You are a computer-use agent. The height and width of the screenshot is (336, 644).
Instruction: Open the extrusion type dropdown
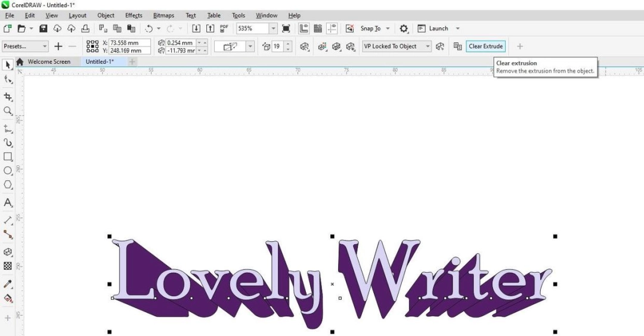[250, 47]
